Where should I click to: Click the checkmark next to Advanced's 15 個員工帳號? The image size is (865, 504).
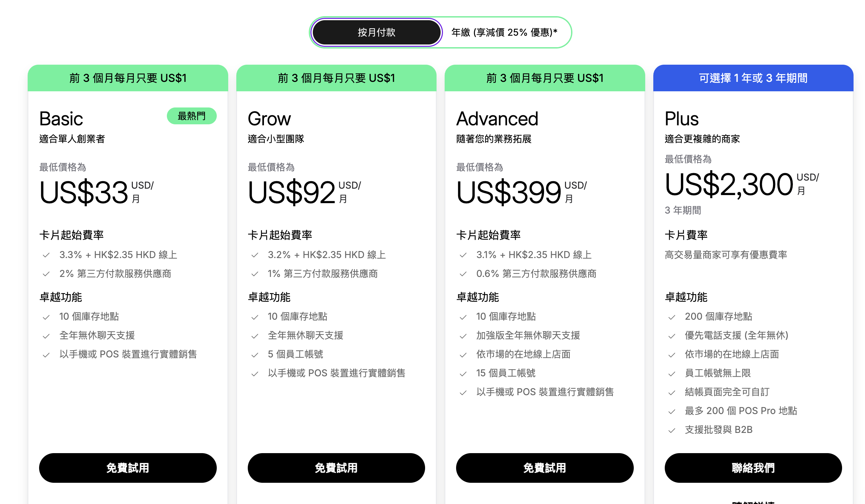[x=463, y=373]
